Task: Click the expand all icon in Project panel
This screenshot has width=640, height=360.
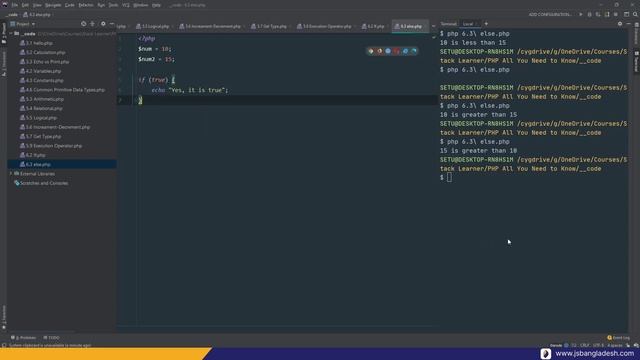Action: coord(93,24)
